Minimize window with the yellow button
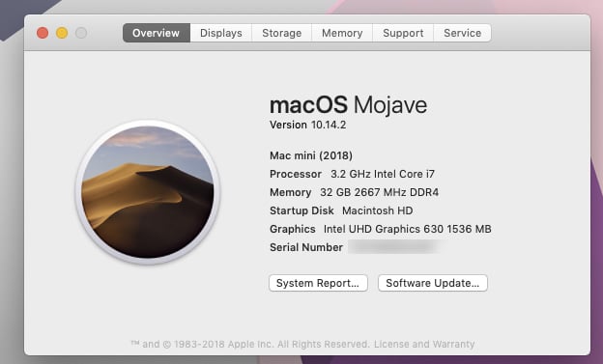The height and width of the screenshot is (364, 603). pyautogui.click(x=62, y=33)
